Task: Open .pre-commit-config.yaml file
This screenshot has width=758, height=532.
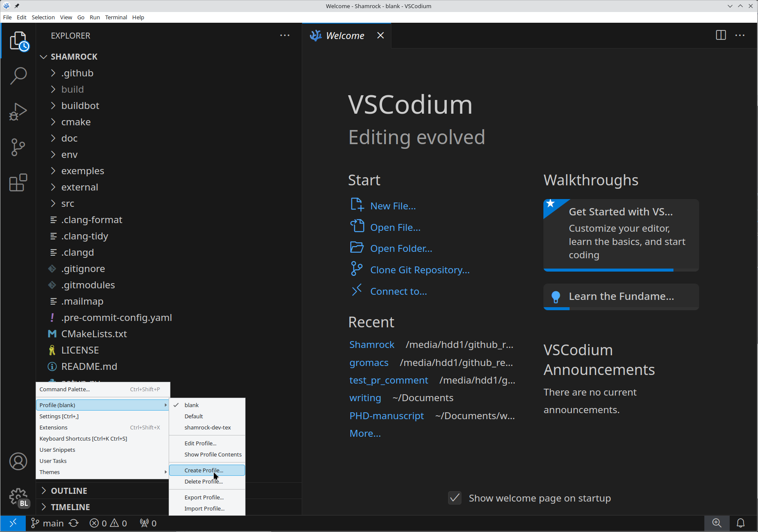Action: 116,317
